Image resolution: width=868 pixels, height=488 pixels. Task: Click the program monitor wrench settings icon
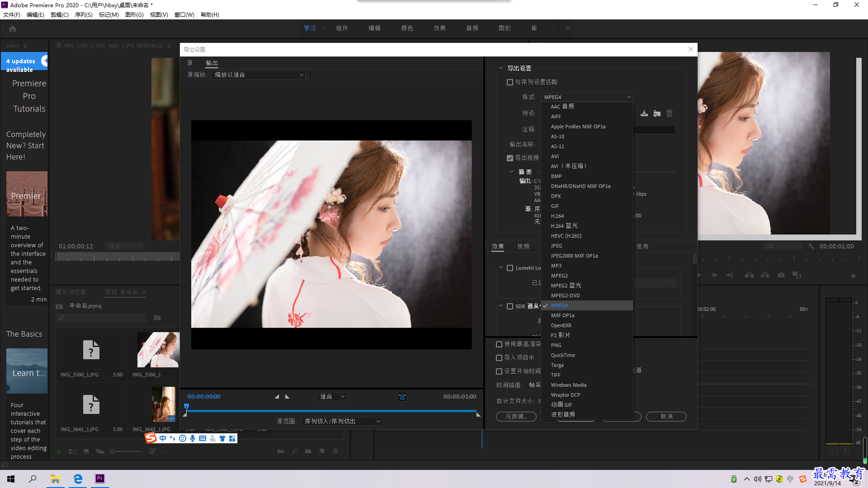click(x=811, y=246)
